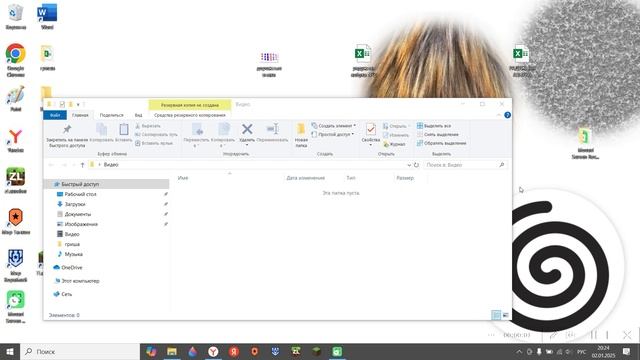Click the blue help question mark icon
This screenshot has height=360, width=640.
(507, 115)
